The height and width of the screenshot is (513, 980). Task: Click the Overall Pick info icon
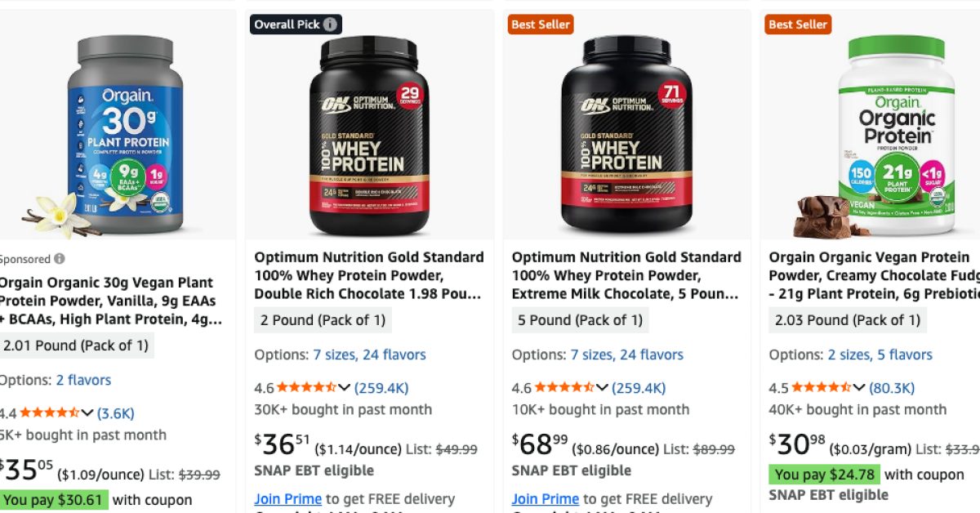(330, 25)
